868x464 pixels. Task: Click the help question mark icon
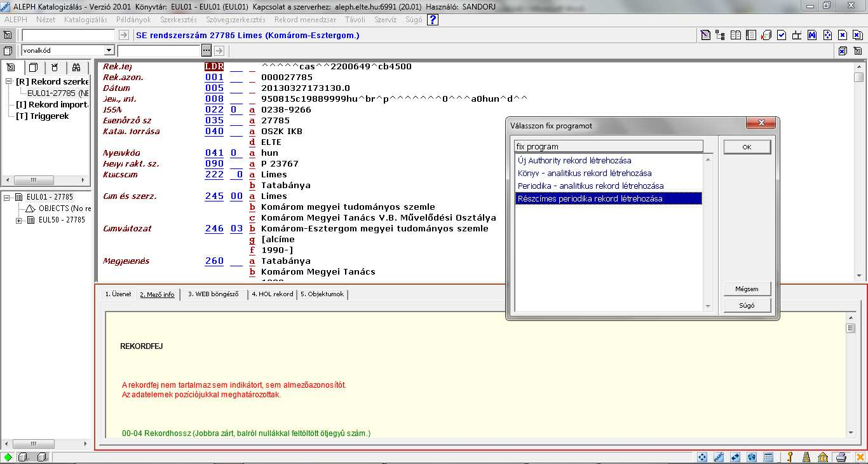(433, 20)
